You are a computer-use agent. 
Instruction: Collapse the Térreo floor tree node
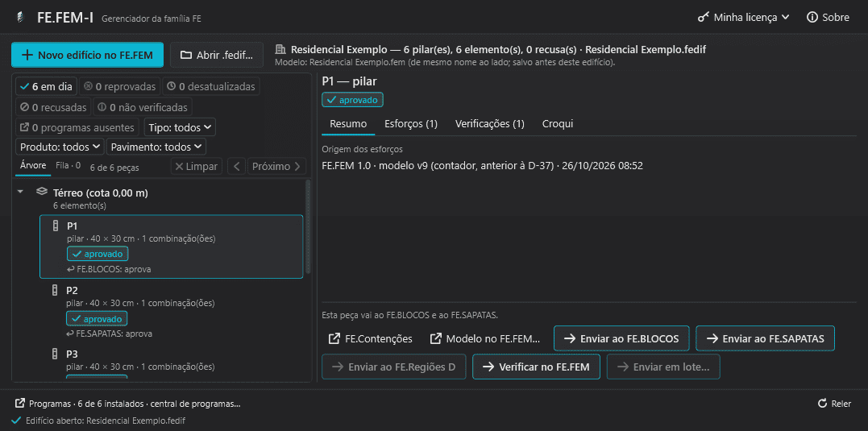tap(21, 192)
